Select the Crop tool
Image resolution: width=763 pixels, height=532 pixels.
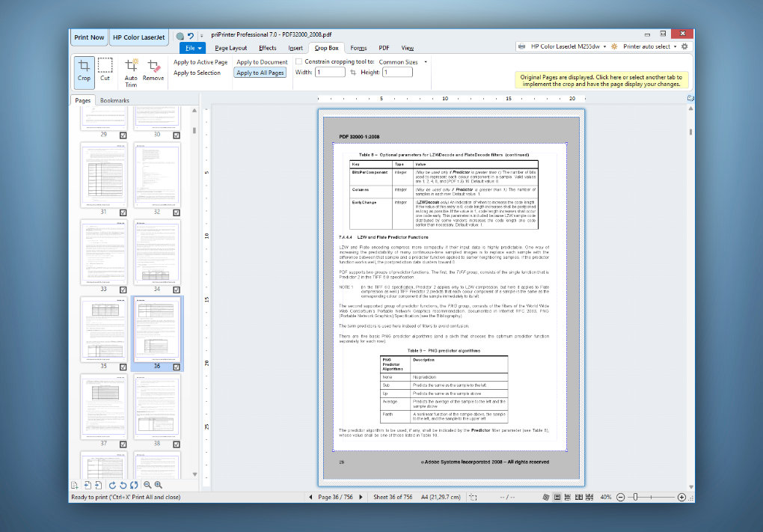(85, 72)
